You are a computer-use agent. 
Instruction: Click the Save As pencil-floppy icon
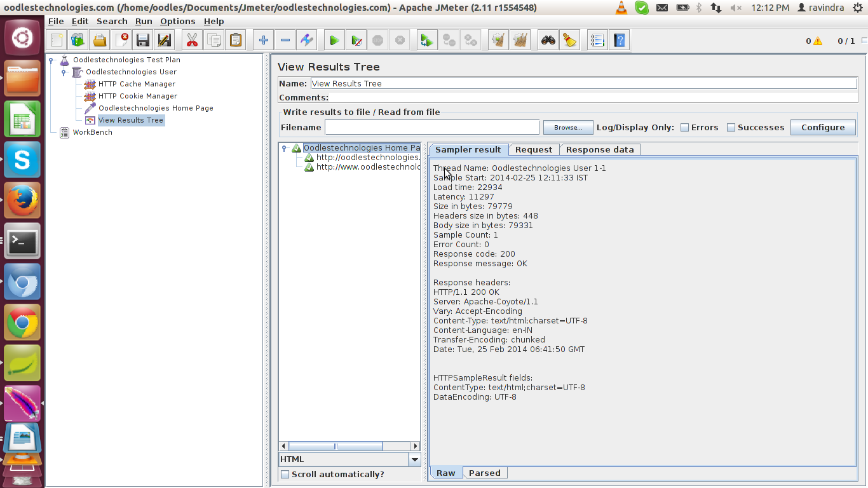165,41
